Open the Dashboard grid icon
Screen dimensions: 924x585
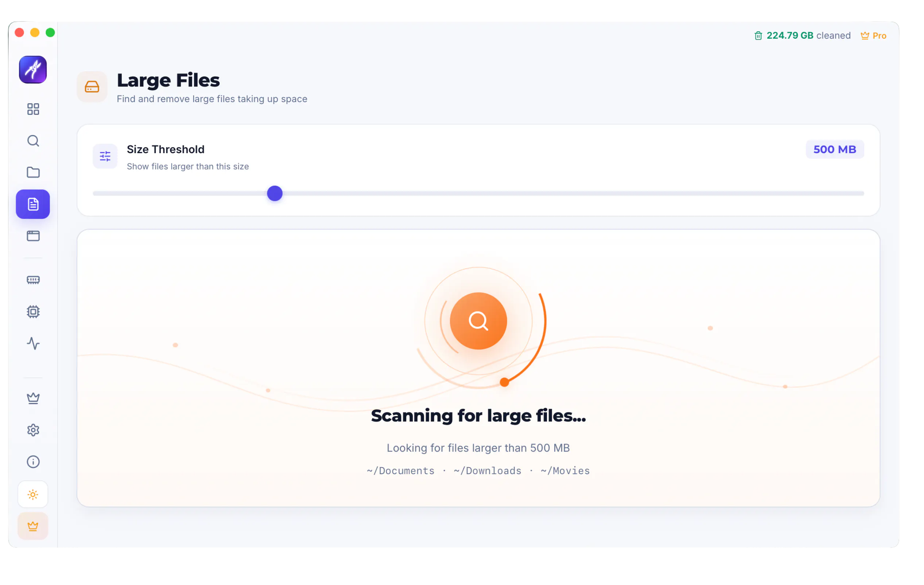(x=33, y=109)
